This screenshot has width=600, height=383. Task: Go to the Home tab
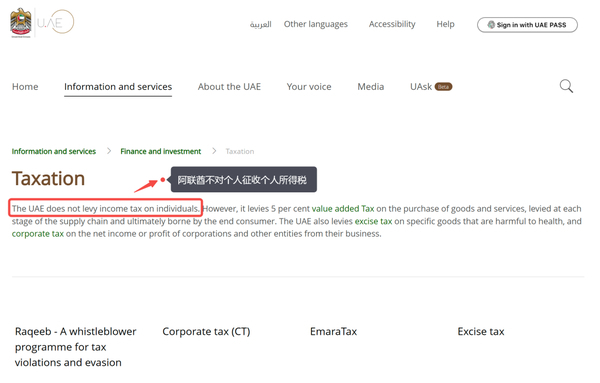click(x=25, y=87)
